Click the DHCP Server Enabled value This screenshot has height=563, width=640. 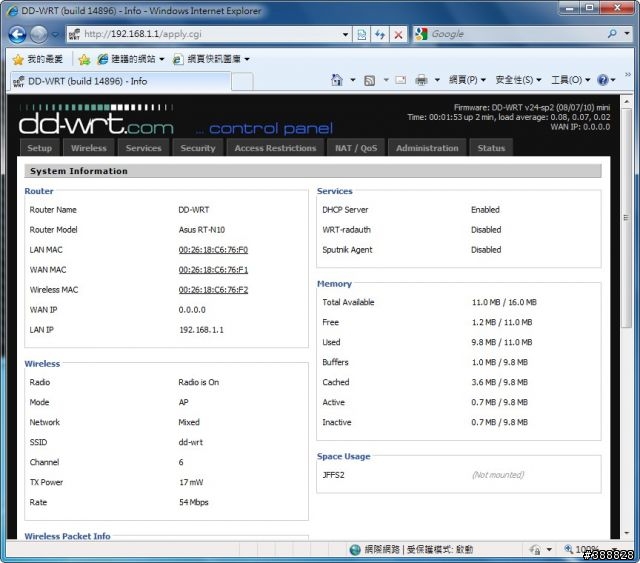pyautogui.click(x=485, y=209)
